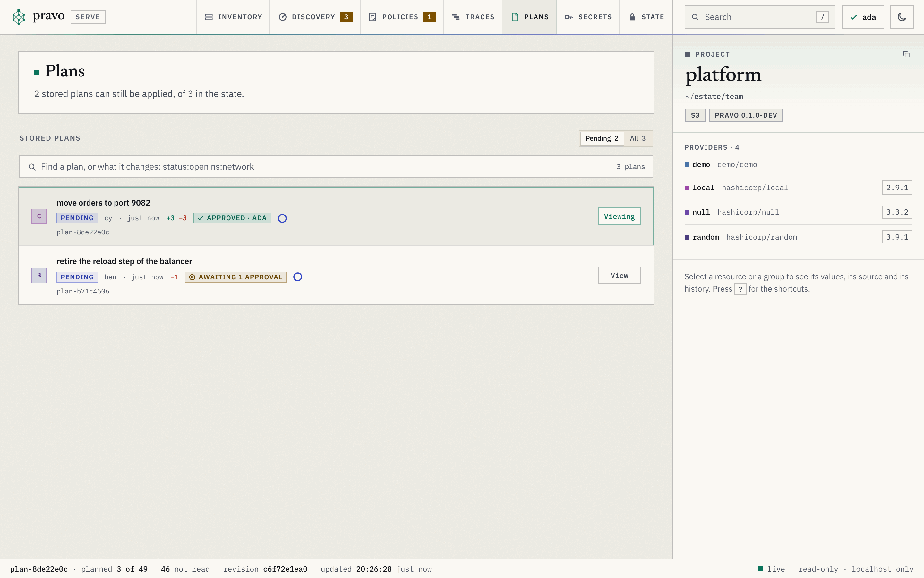The width and height of the screenshot is (924, 578).
Task: View the retire reload step plan
Action: [x=619, y=275]
